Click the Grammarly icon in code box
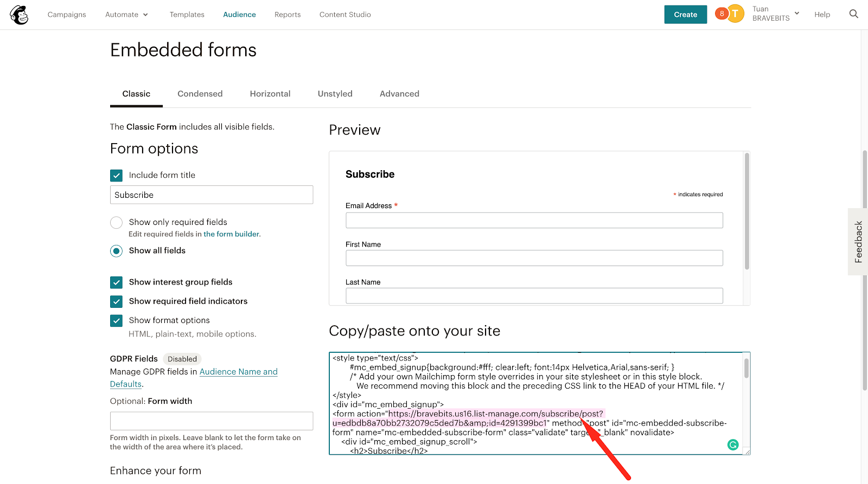 coord(733,444)
